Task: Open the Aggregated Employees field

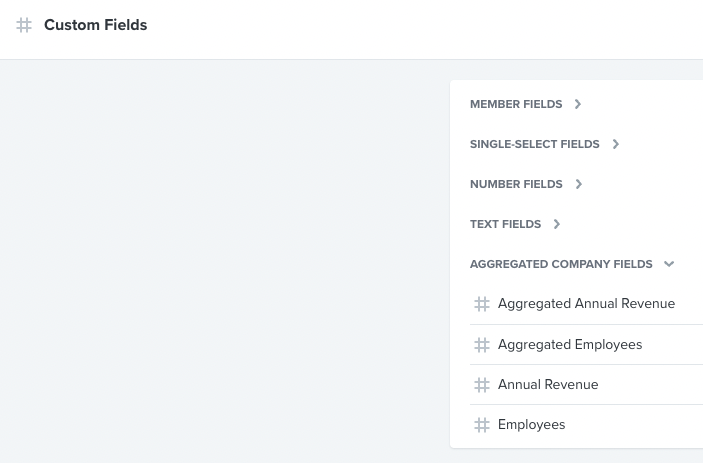Action: coord(586,345)
